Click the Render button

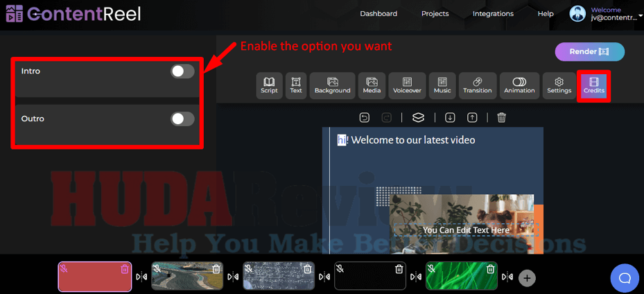(589, 52)
